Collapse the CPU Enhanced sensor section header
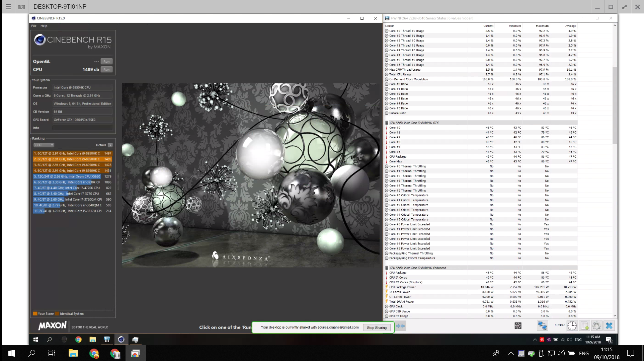 click(481, 268)
